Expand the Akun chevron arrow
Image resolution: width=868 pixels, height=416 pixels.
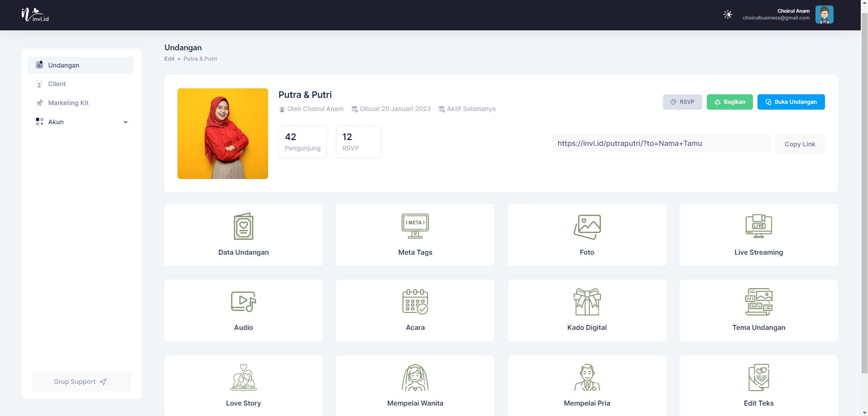[x=125, y=122]
